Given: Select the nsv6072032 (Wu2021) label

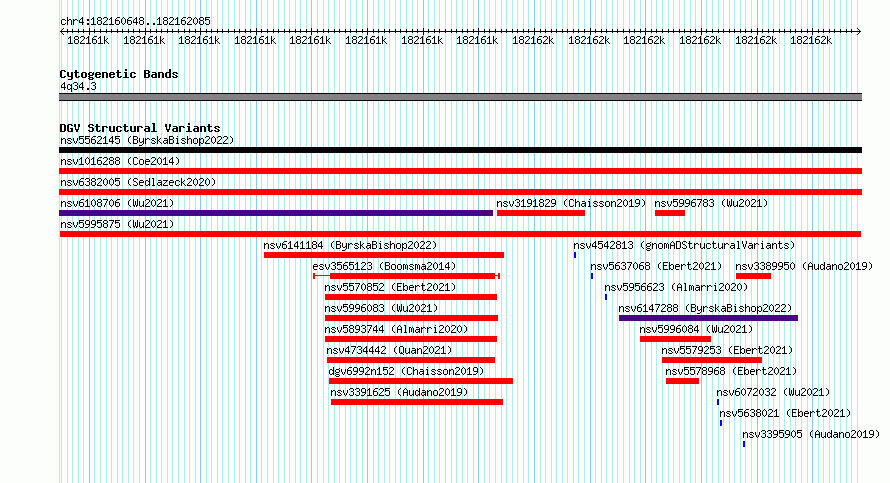Looking at the screenshot, I should point(773,392).
